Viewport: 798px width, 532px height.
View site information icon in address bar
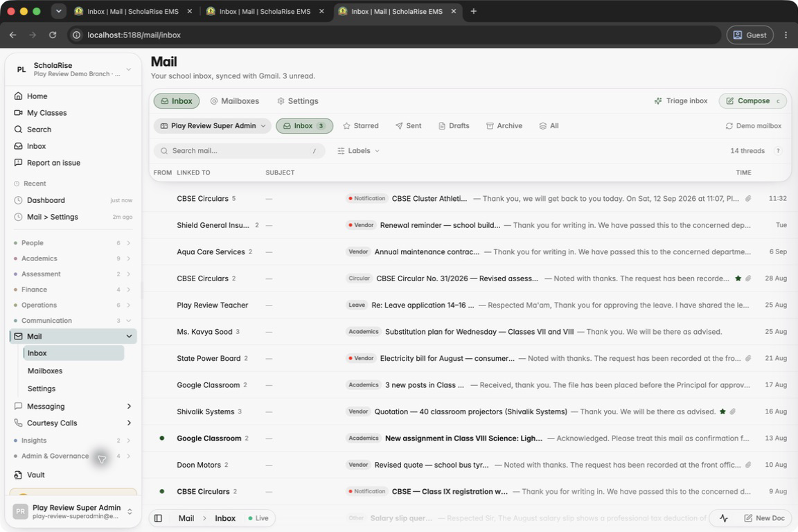76,35
